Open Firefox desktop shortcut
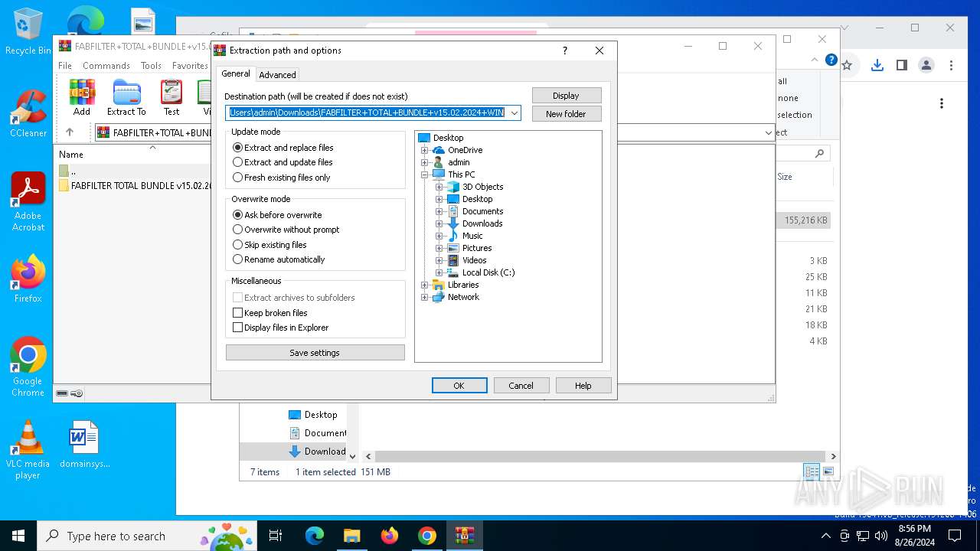Image resolution: width=980 pixels, height=551 pixels. pos(28,279)
